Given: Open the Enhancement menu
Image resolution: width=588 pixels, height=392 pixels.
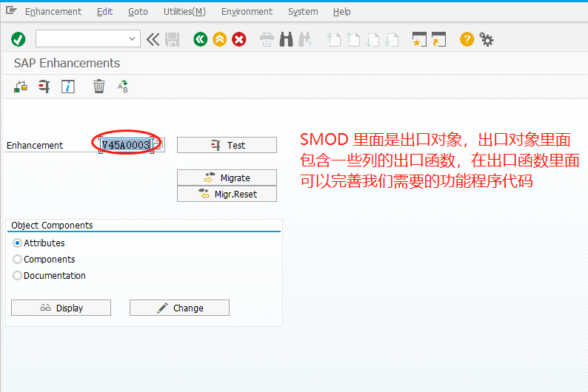Looking at the screenshot, I should tap(53, 12).
